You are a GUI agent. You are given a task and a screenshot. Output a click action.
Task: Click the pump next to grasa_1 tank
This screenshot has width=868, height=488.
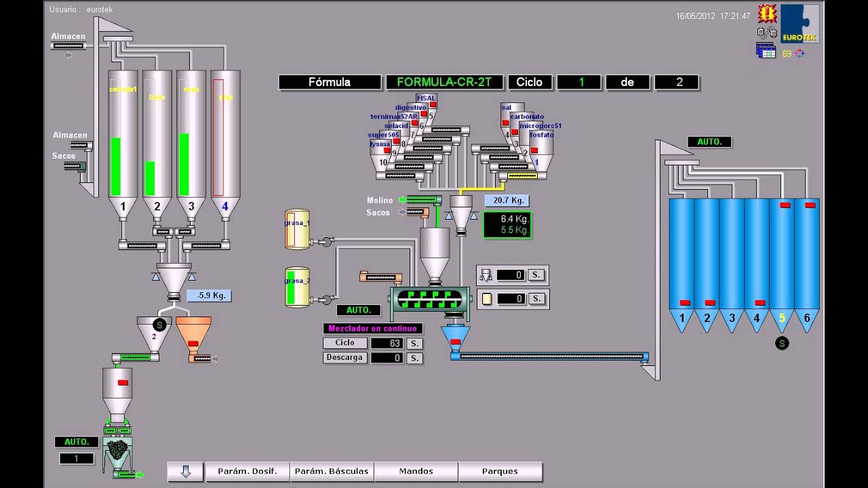[x=325, y=241]
